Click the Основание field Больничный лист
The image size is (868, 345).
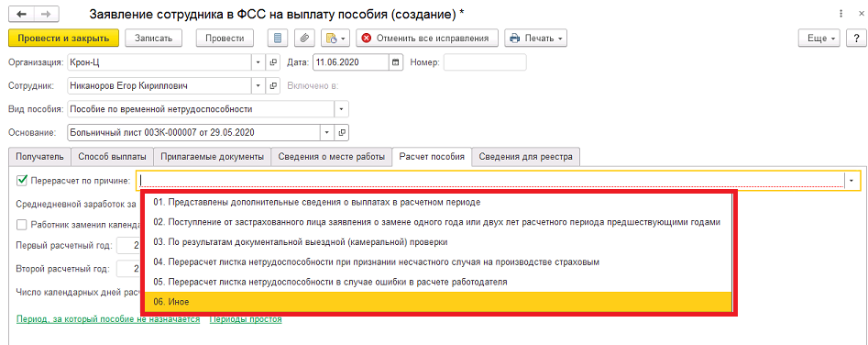[x=194, y=132]
